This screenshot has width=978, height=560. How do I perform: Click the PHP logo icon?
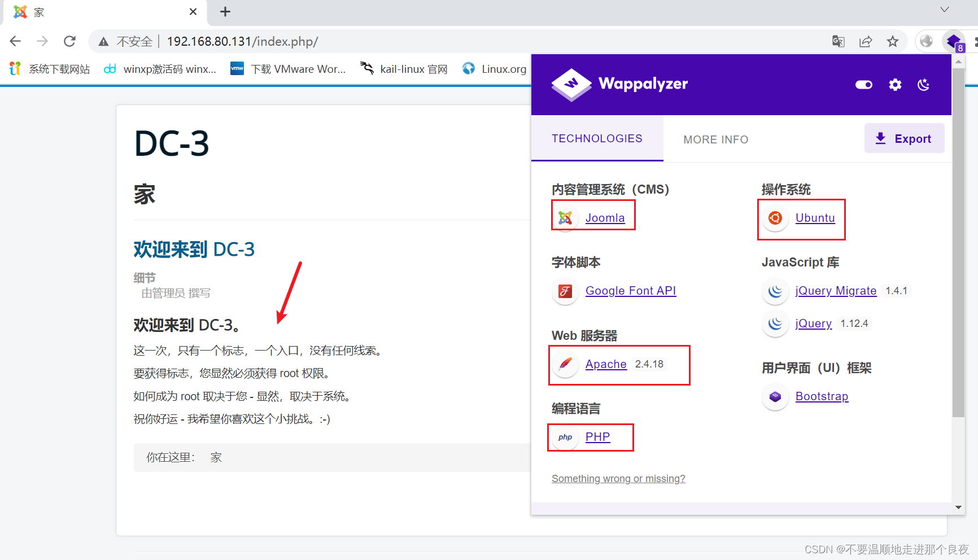click(x=565, y=437)
